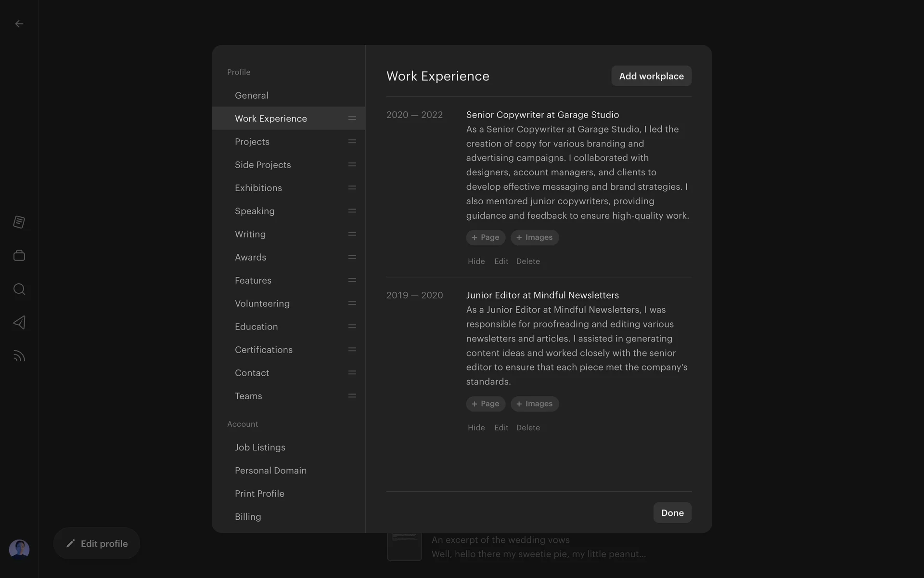Add images to Senior Copywriter entry

coord(534,237)
